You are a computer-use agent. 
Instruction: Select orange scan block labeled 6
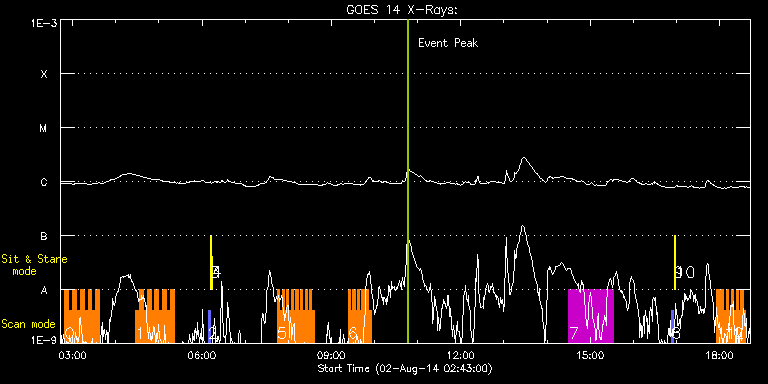tap(360, 316)
